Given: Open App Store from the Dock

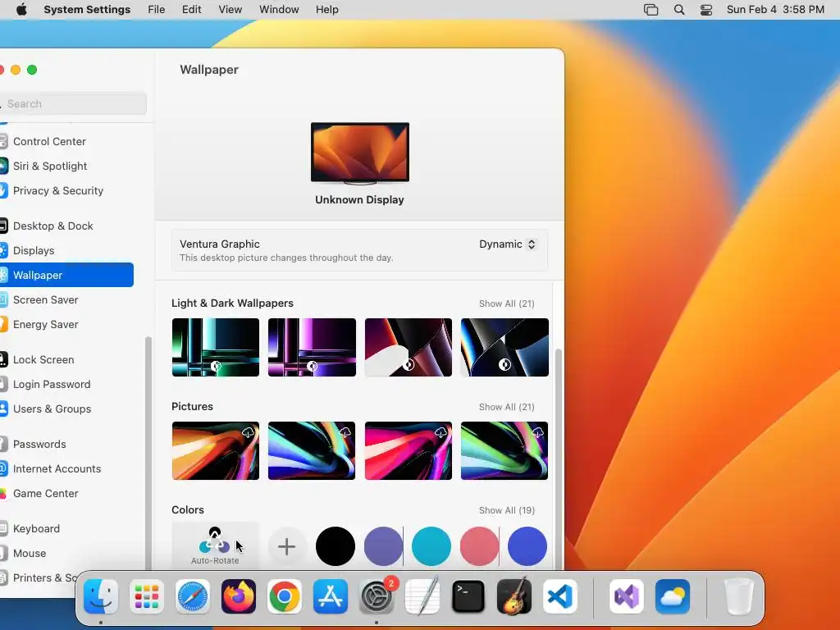Looking at the screenshot, I should [331, 597].
